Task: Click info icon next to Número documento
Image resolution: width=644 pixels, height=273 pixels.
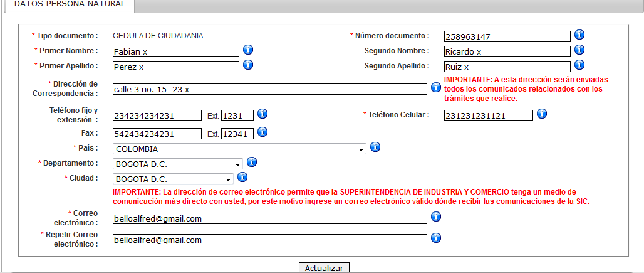Action: pyautogui.click(x=579, y=35)
